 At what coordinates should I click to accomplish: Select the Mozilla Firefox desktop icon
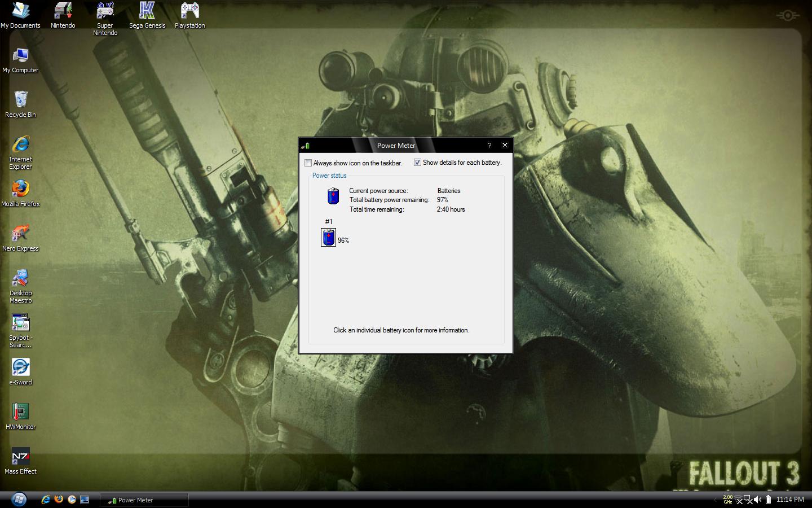pyautogui.click(x=20, y=194)
